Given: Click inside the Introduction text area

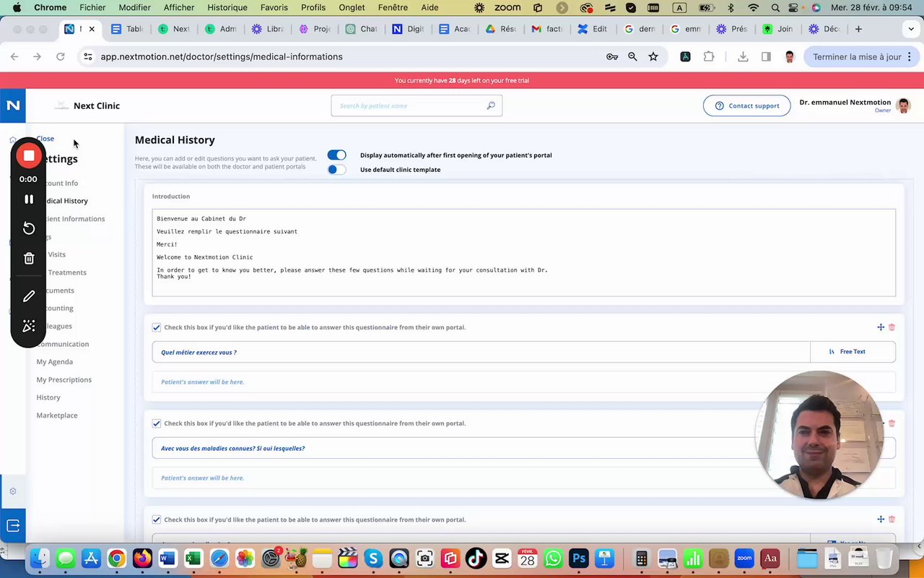Looking at the screenshot, I should coord(523,253).
